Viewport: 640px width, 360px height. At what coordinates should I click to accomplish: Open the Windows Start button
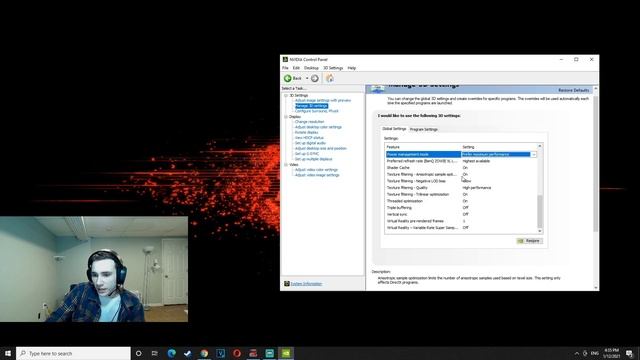coord(8,353)
